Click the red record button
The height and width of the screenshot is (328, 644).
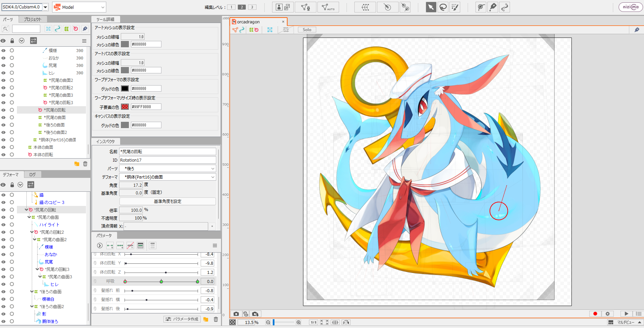(595, 314)
